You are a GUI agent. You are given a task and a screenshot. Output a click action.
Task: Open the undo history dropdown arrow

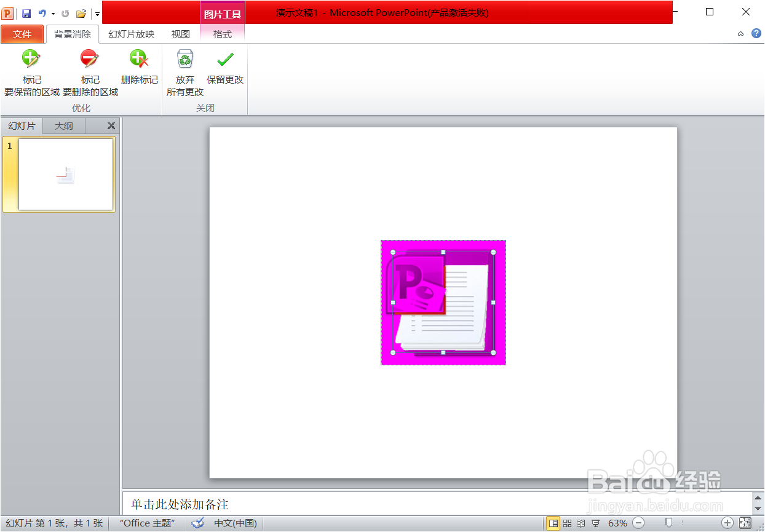tap(53, 13)
